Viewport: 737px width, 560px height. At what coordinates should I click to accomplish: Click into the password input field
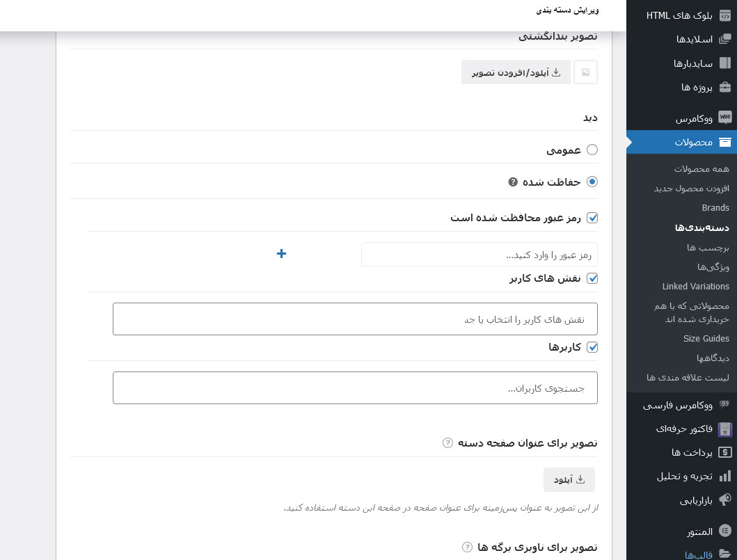pyautogui.click(x=479, y=255)
